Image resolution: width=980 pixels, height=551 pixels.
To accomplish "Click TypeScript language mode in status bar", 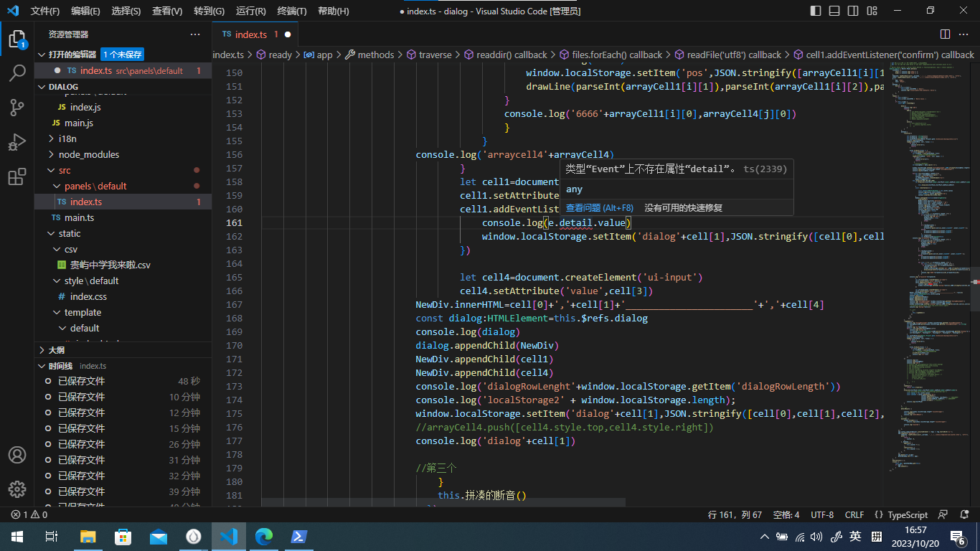I will [x=908, y=514].
